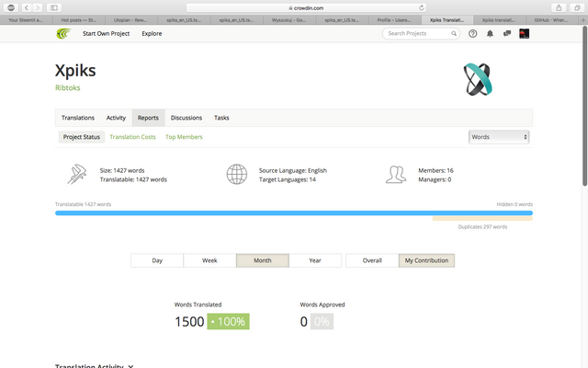Switch to Hot posts browser tab
This screenshot has width=588, height=368.
point(79,20)
